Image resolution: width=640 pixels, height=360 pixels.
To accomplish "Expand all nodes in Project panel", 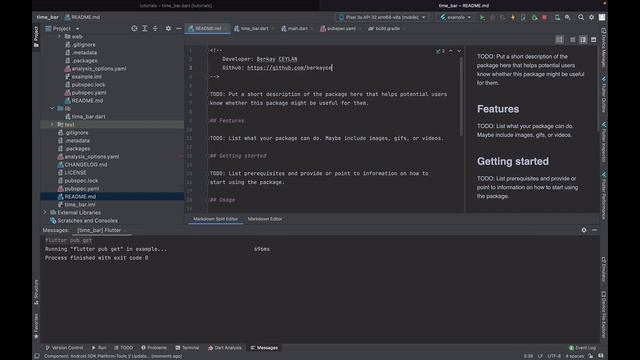I will pyautogui.click(x=145, y=29).
